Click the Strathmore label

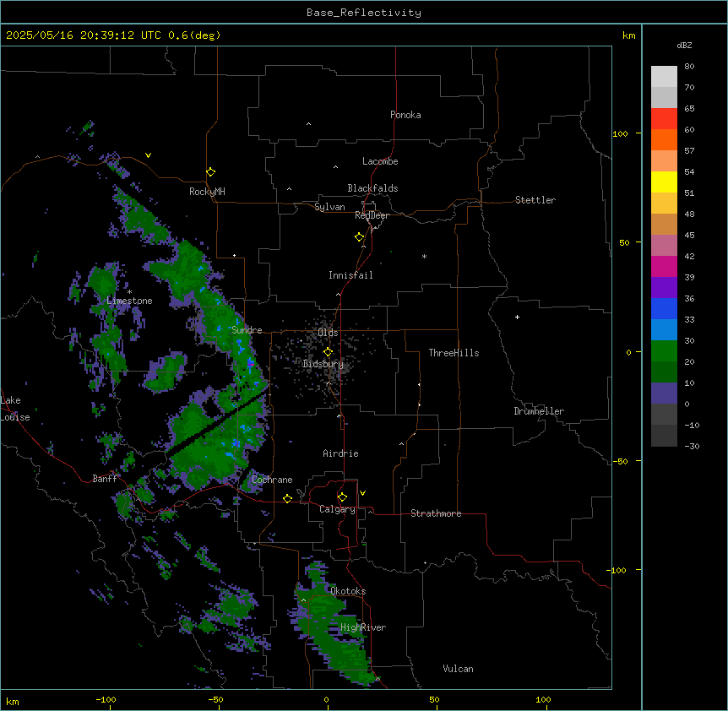pyautogui.click(x=436, y=513)
